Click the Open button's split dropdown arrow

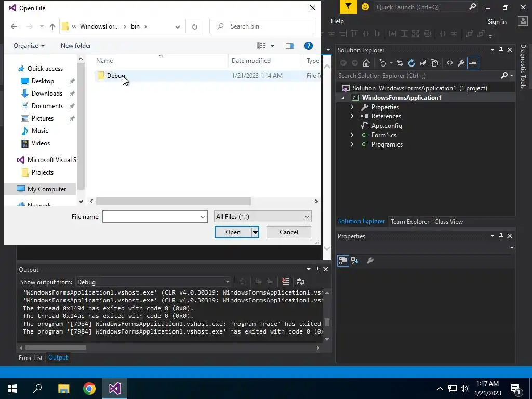tap(255, 232)
